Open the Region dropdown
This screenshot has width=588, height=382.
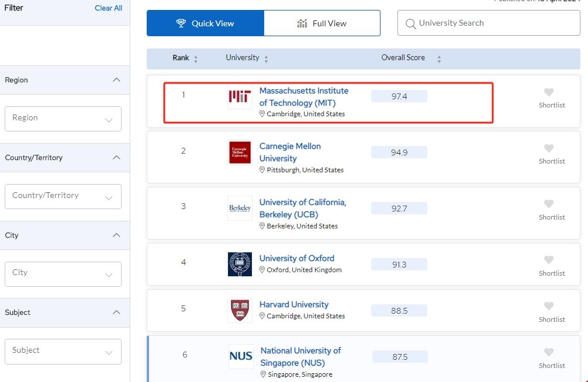click(63, 119)
